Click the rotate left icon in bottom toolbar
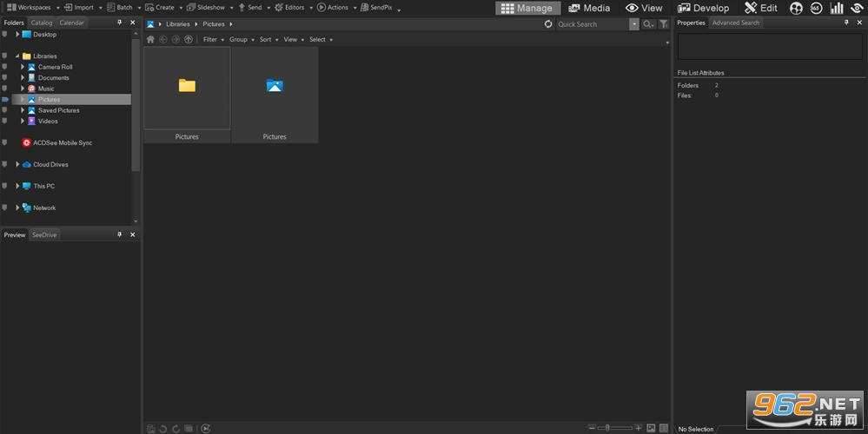 tap(163, 429)
